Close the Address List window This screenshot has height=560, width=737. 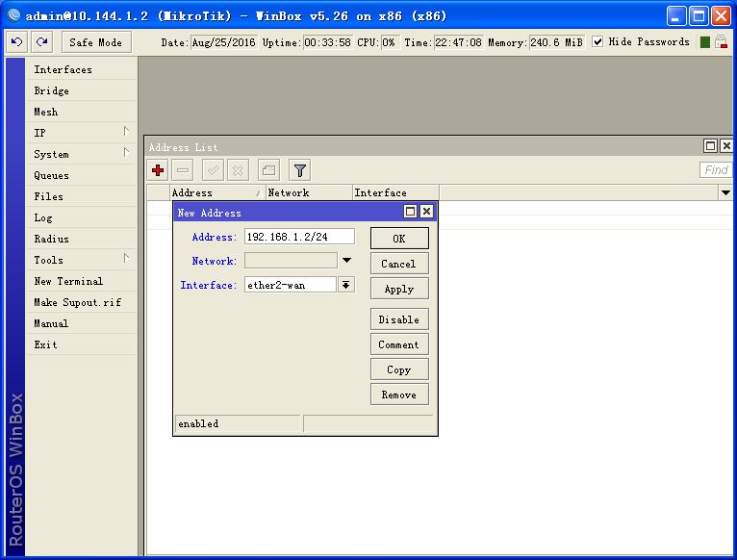(x=726, y=145)
